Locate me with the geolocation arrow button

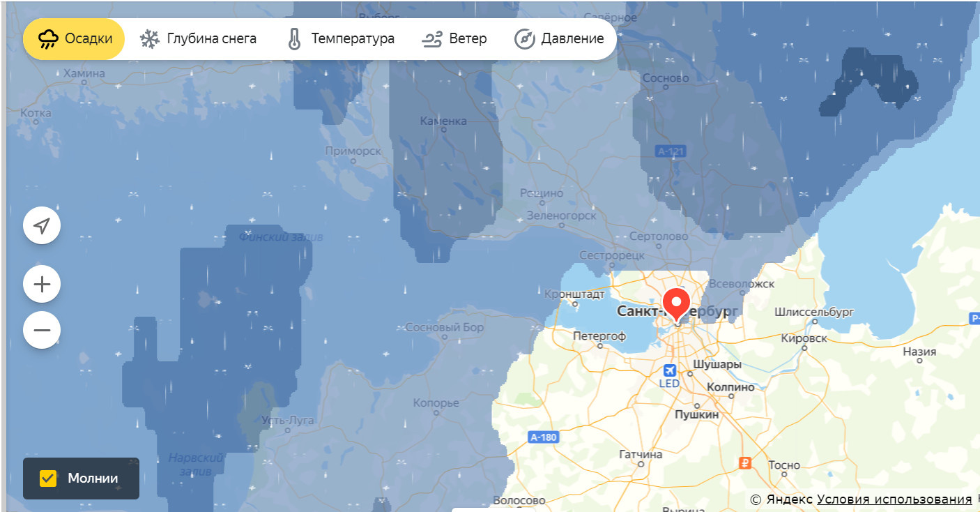[x=42, y=225]
